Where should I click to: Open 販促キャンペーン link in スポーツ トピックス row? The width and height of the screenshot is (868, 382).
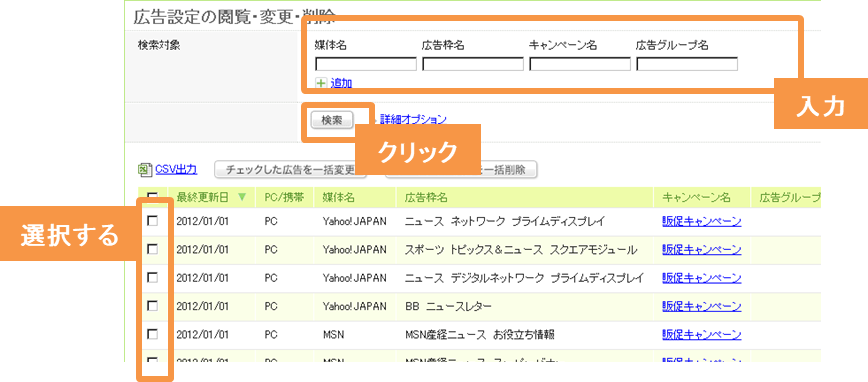[x=701, y=250]
